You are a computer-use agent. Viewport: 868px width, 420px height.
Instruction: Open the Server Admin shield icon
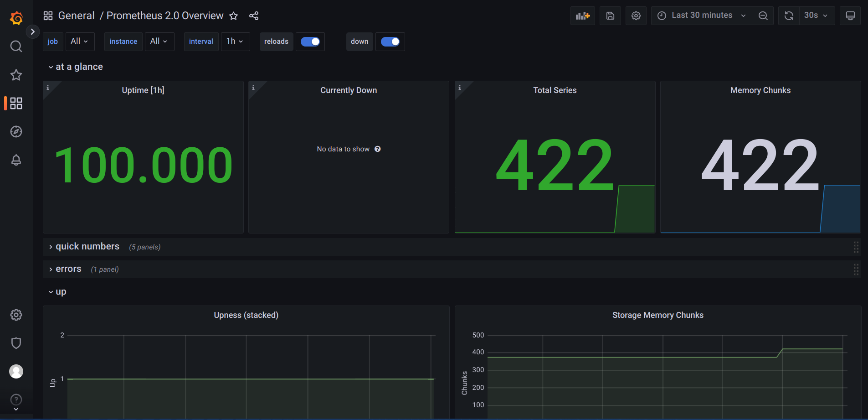16,343
